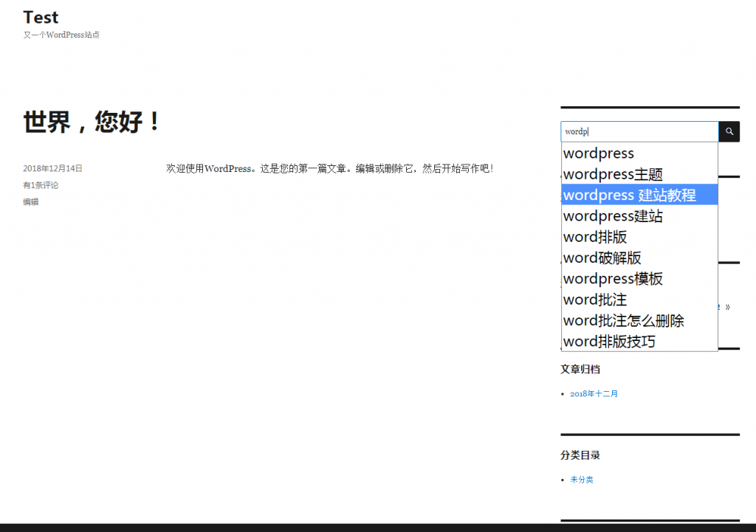Select the "wordpress模板" suggestion
756x532 pixels.
[612, 279]
